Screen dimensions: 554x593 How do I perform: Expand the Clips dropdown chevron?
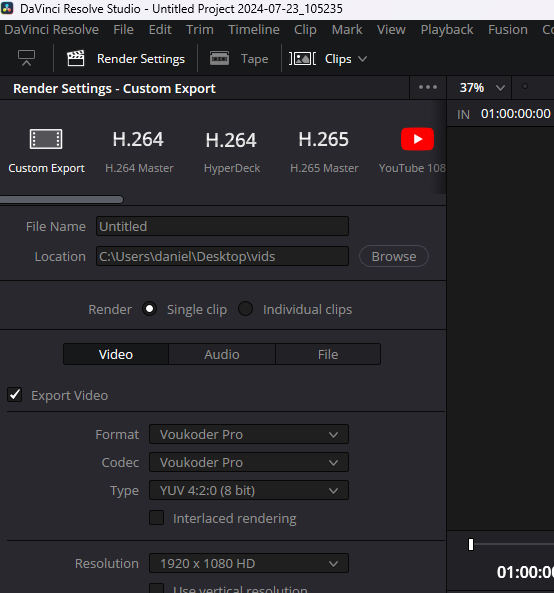[362, 59]
